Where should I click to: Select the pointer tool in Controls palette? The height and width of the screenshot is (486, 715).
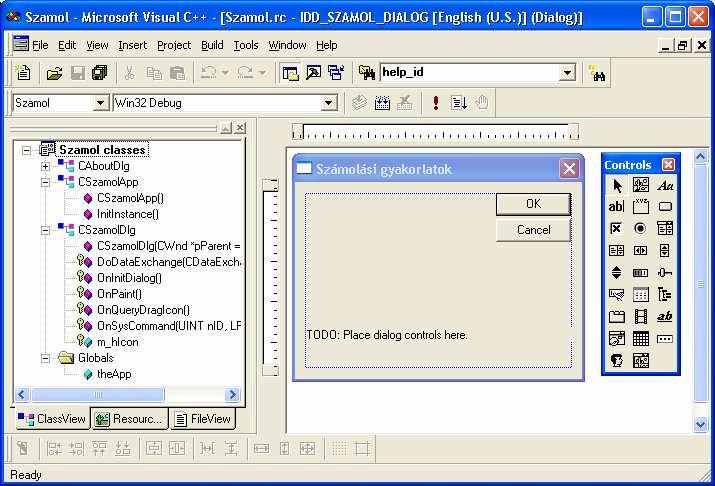pos(617,186)
